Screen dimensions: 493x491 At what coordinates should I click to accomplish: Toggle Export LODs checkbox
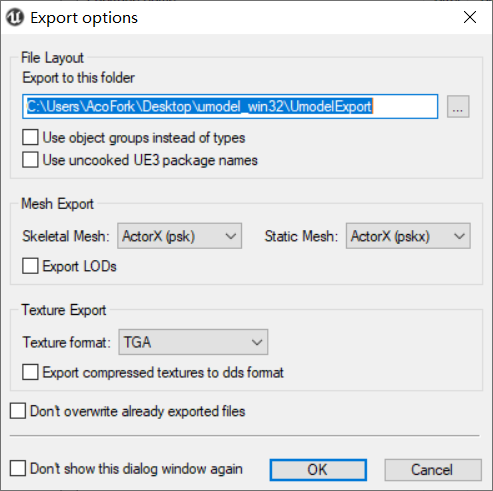pos(30,266)
